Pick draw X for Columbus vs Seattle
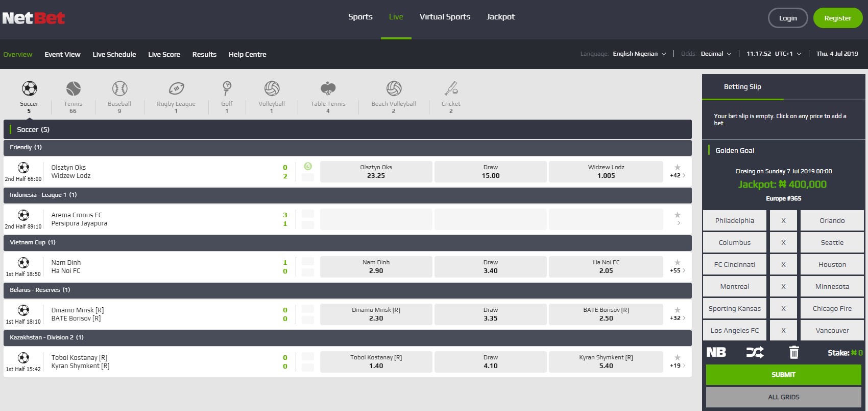Viewport: 868px width, 411px height. coord(783,242)
